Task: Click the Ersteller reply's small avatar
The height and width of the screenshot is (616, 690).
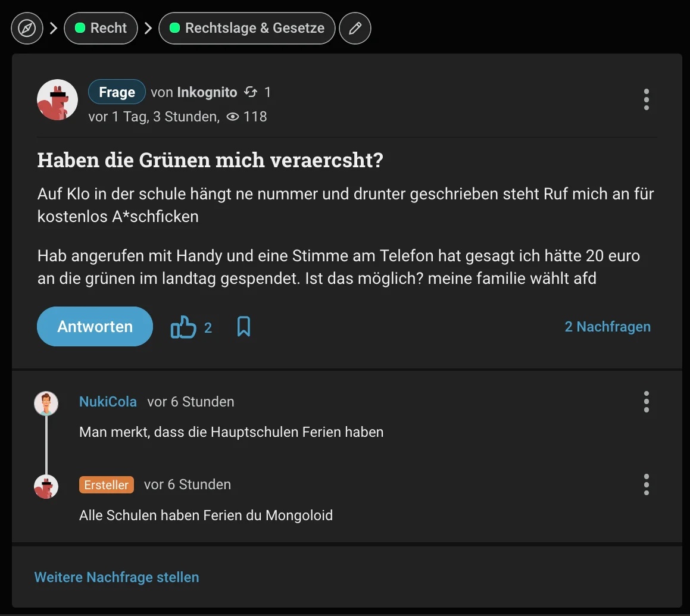Action: [x=46, y=486]
